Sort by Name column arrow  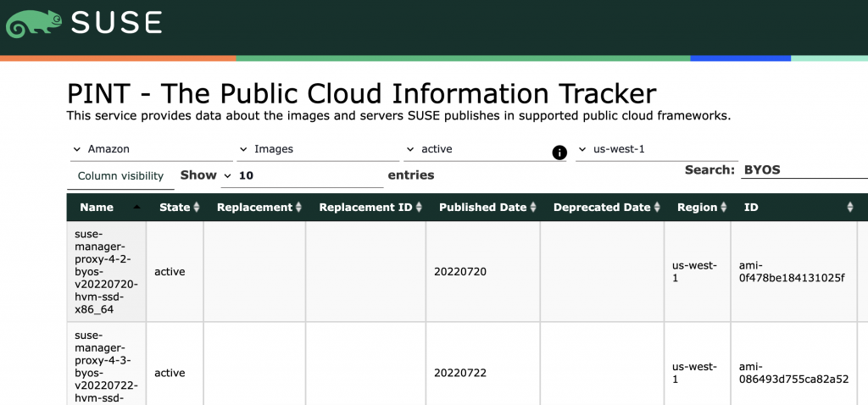(x=136, y=208)
